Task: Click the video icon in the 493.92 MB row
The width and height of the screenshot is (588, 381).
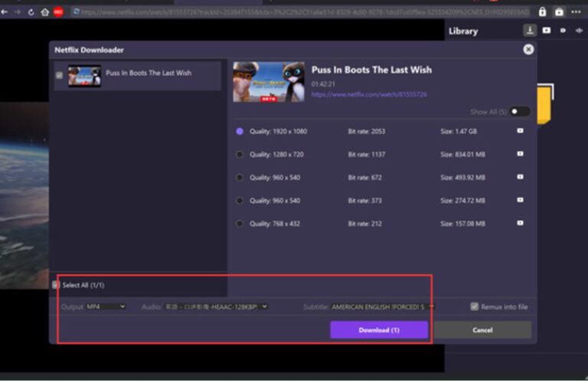Action: coord(520,177)
